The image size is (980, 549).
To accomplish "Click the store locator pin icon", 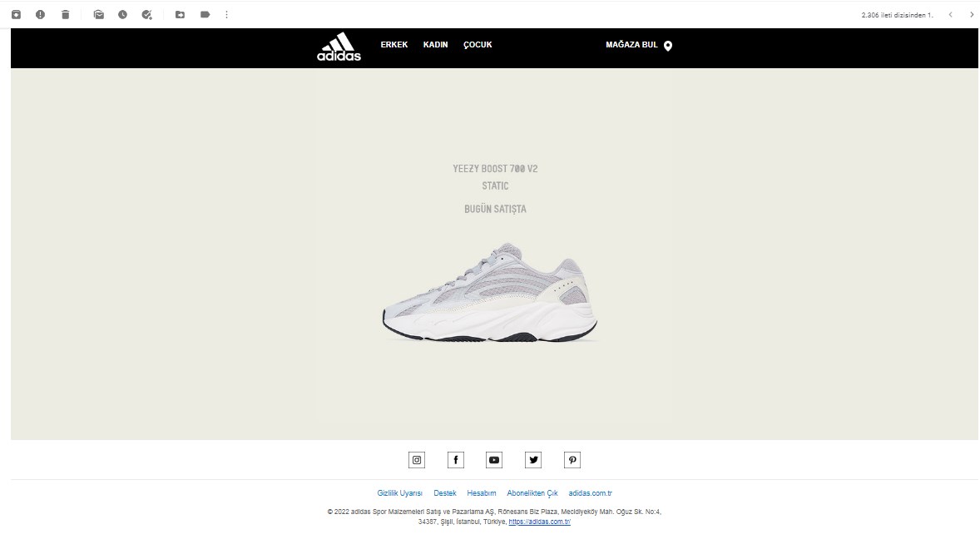I will (x=668, y=46).
